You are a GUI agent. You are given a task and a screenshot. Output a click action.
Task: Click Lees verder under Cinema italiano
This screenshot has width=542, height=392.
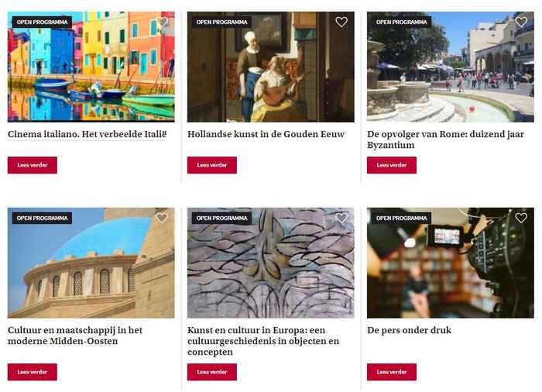(x=33, y=165)
